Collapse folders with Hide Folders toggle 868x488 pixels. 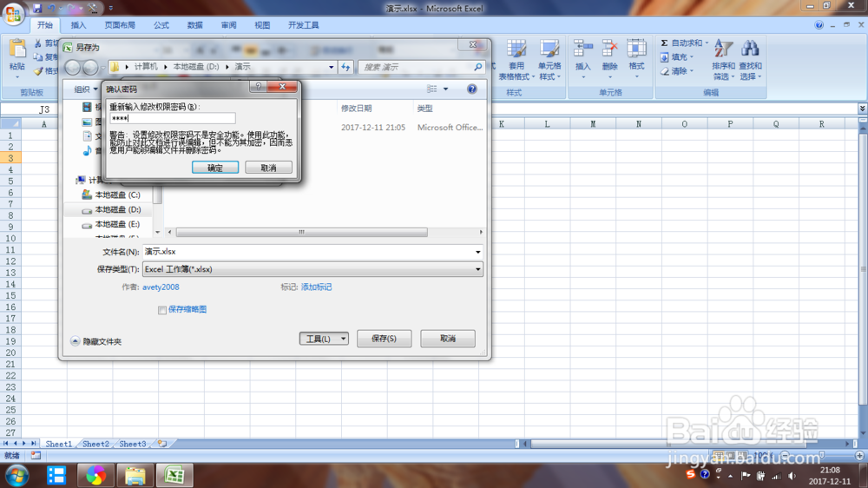pos(95,341)
